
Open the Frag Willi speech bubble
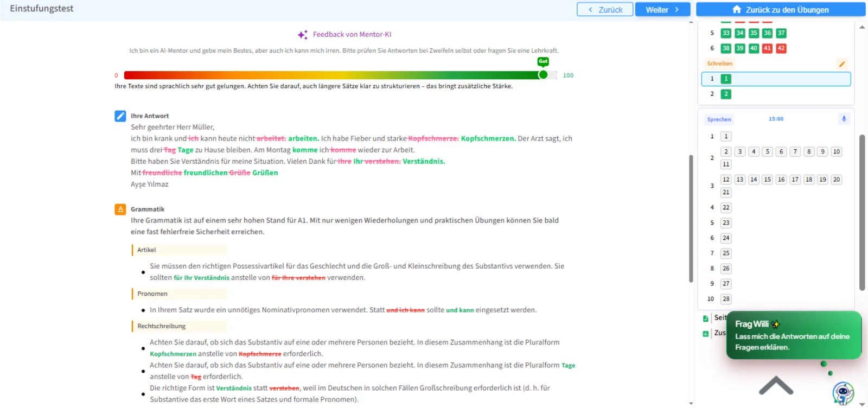point(794,335)
